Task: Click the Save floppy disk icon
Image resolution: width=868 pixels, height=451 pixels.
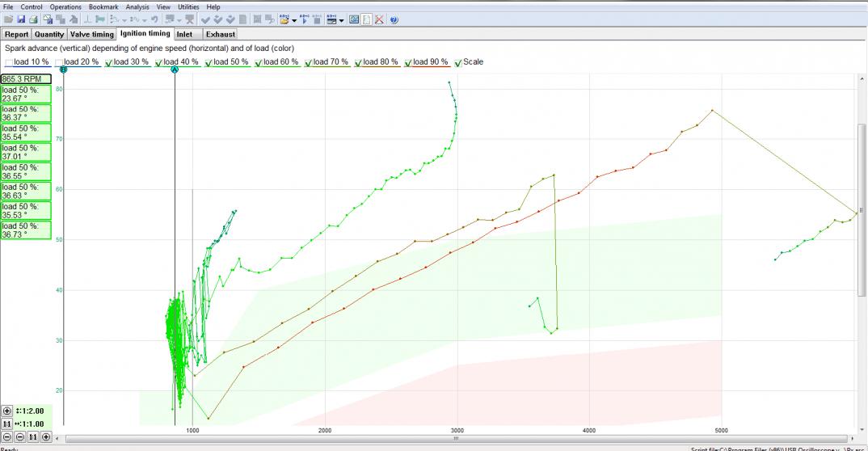Action: (x=21, y=19)
